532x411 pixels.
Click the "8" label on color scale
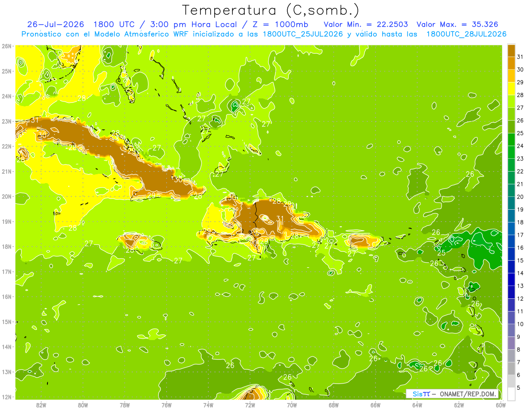[519, 349]
